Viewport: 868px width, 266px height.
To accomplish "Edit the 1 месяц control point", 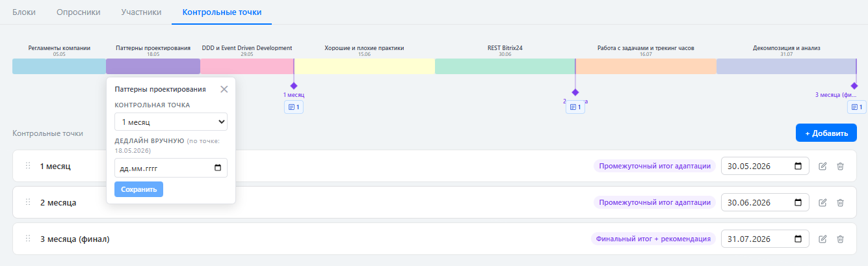I will click(x=822, y=166).
